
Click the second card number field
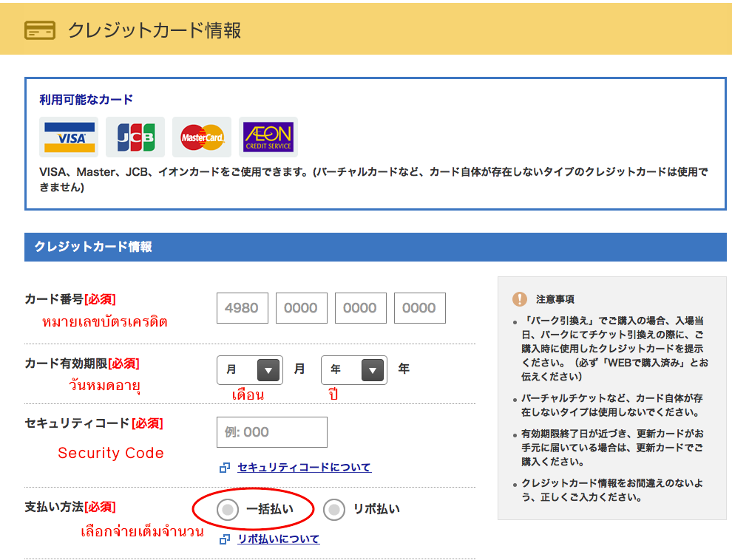click(301, 308)
